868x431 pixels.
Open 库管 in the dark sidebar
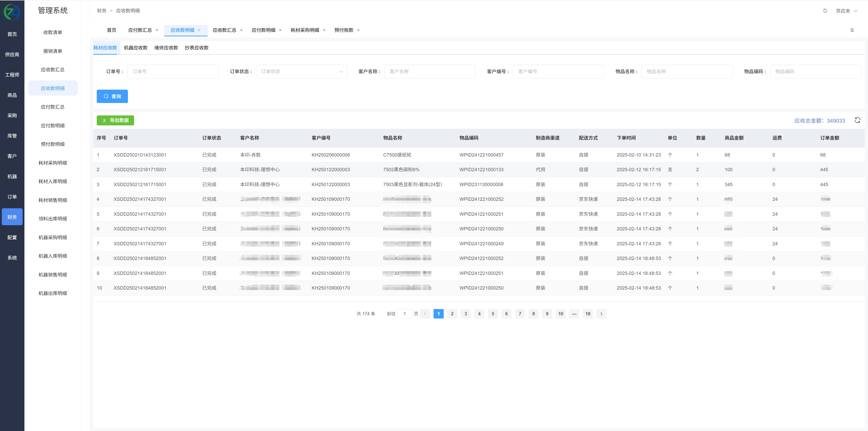(12, 136)
